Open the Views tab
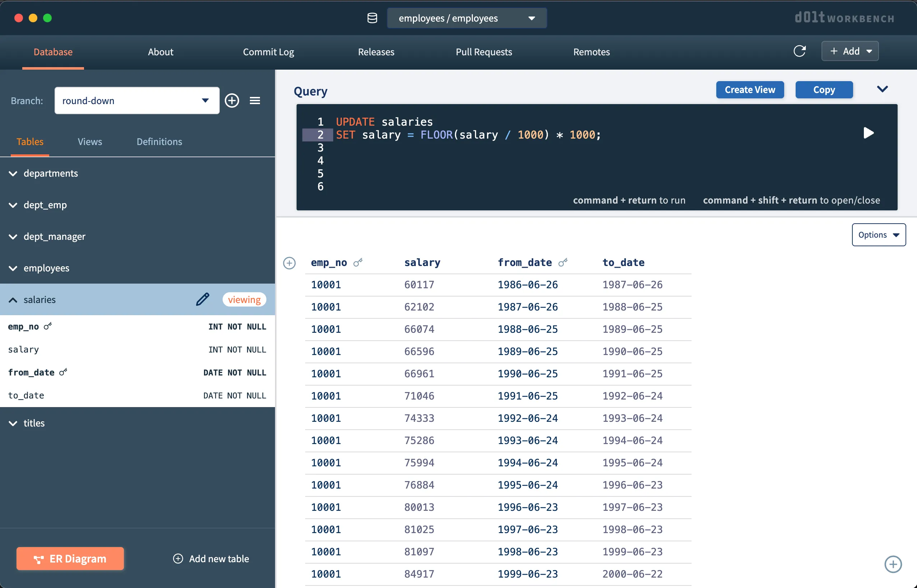Viewport: 917px width, 588px height. (90, 142)
